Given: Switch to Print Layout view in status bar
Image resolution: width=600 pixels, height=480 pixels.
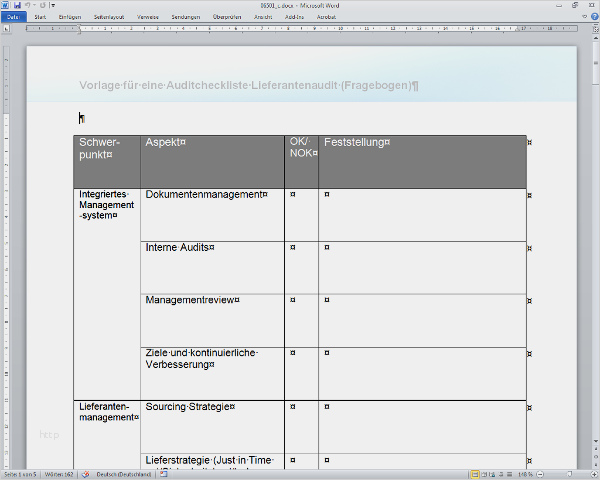Looking at the screenshot, I should pos(475,474).
